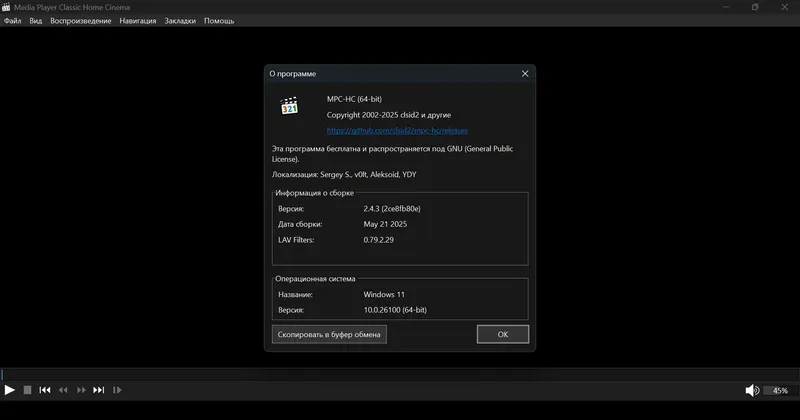Advance one frame with the step icon
The height and width of the screenshot is (420, 800).
point(117,390)
